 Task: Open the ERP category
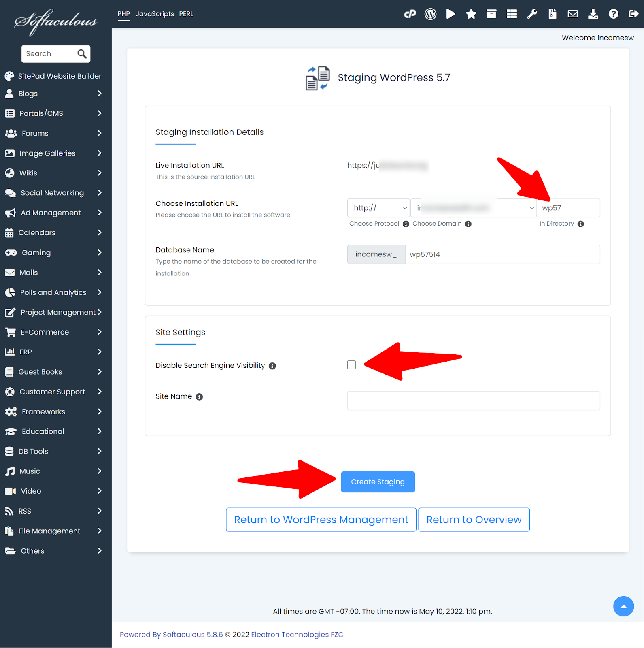pyautogui.click(x=53, y=352)
